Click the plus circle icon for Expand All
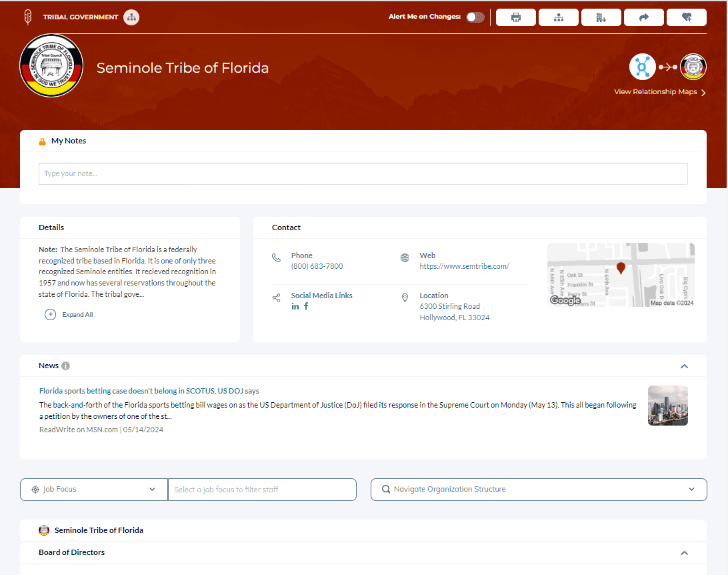Screen dimensions: 728x575 (50, 314)
